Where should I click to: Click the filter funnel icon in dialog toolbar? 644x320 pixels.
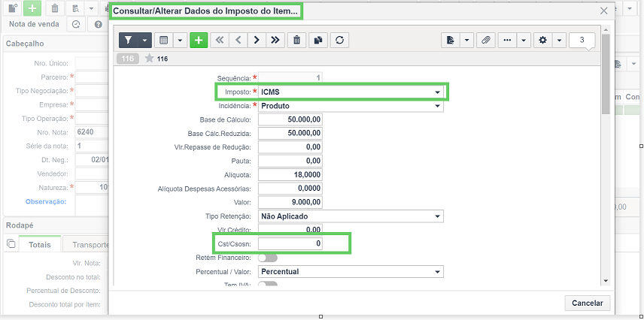pyautogui.click(x=129, y=41)
